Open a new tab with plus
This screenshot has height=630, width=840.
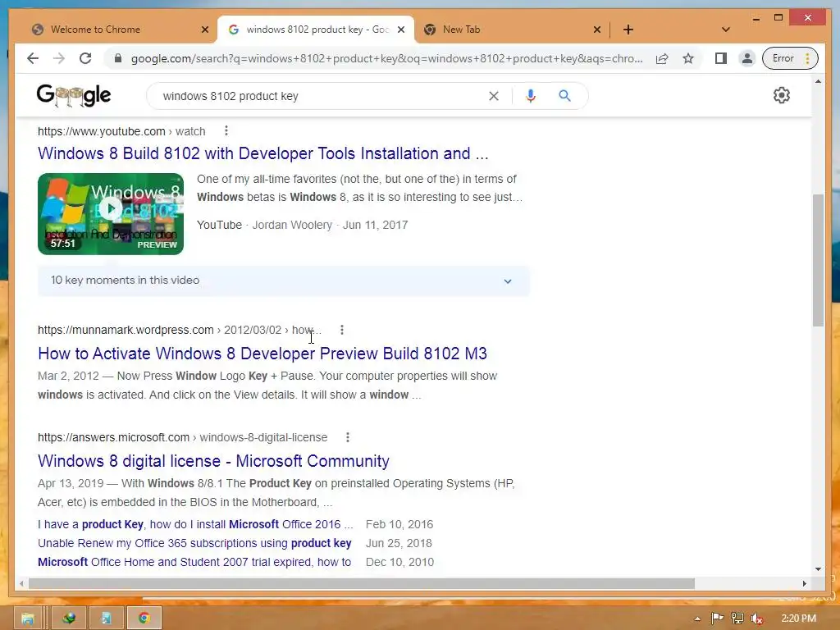628,30
